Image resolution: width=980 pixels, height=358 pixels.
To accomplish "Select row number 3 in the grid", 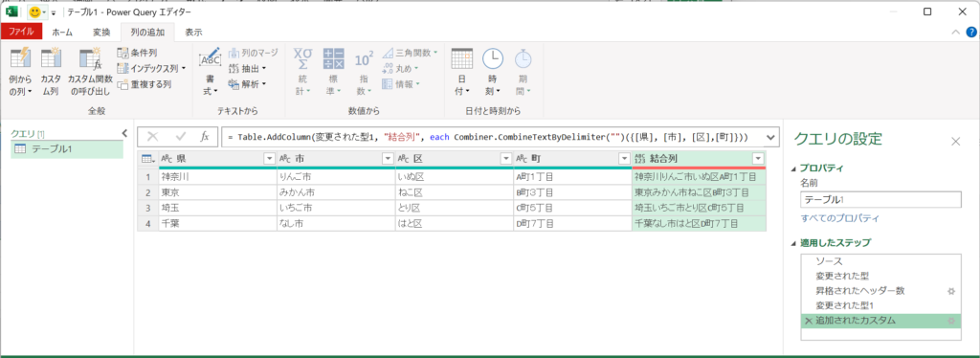I will (148, 208).
